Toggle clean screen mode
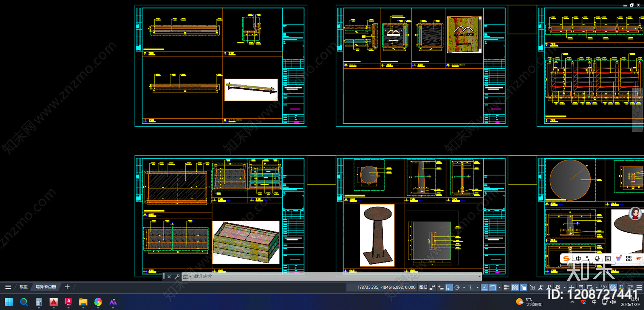The image size is (644, 310). click(630, 287)
